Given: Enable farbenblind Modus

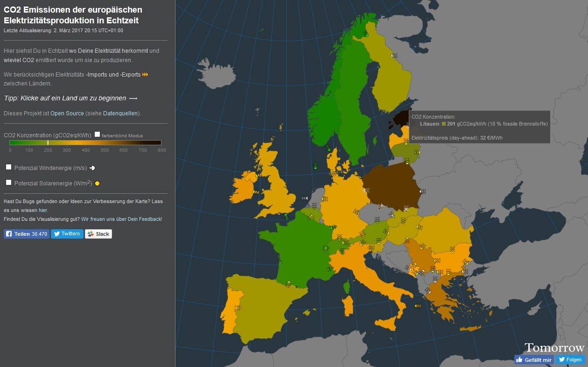Looking at the screenshot, I should pyautogui.click(x=97, y=134).
